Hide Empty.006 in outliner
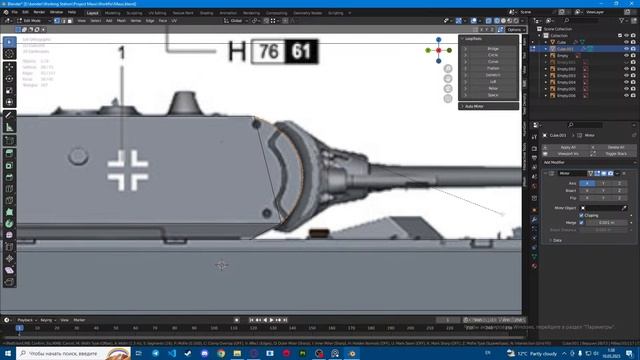 coord(626,96)
